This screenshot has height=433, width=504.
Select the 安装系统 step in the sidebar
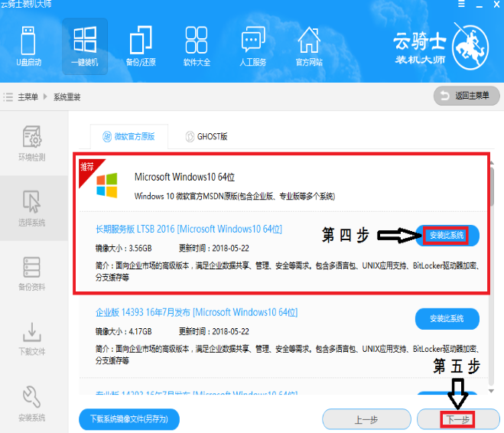[x=31, y=404]
